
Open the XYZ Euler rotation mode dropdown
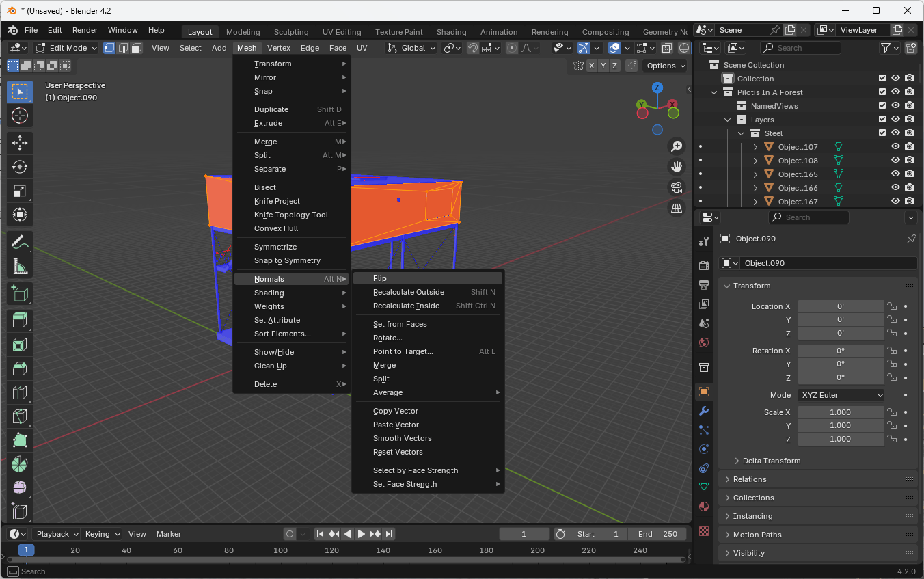click(841, 395)
